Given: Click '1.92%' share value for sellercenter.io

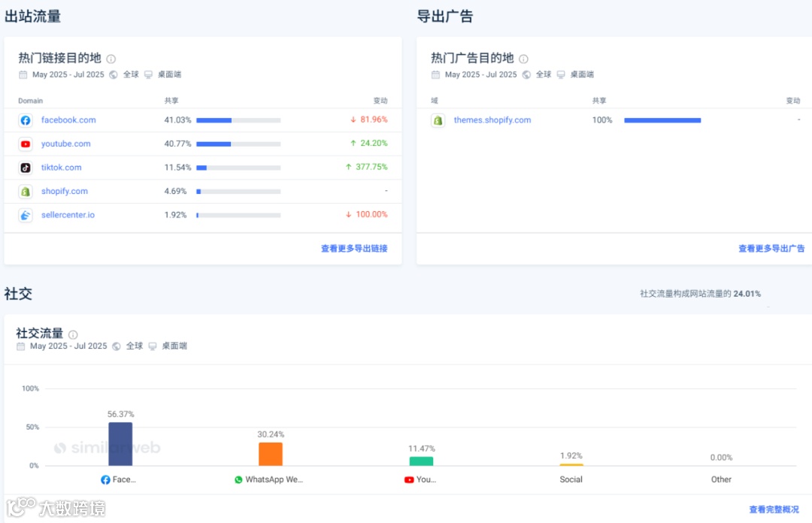Looking at the screenshot, I should pos(175,215).
